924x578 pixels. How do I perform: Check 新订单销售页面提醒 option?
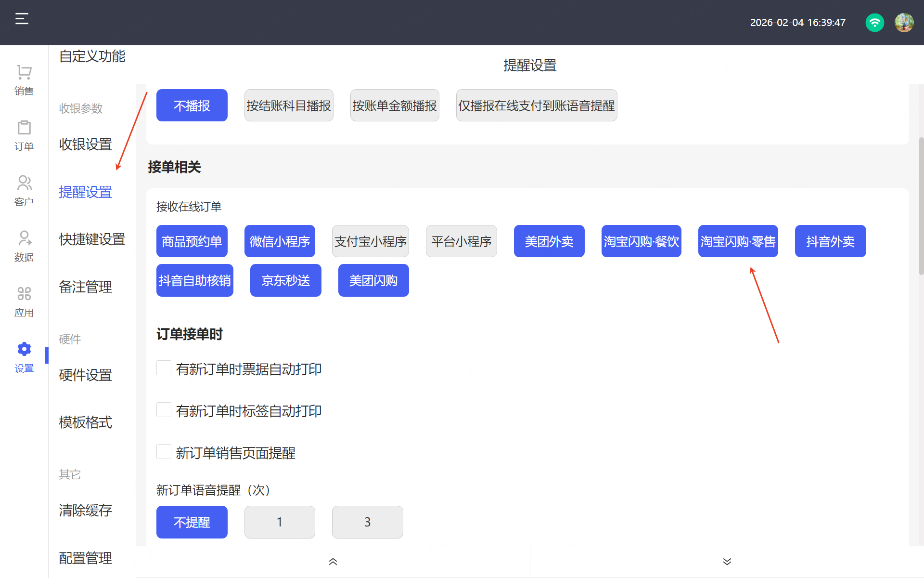(x=164, y=452)
